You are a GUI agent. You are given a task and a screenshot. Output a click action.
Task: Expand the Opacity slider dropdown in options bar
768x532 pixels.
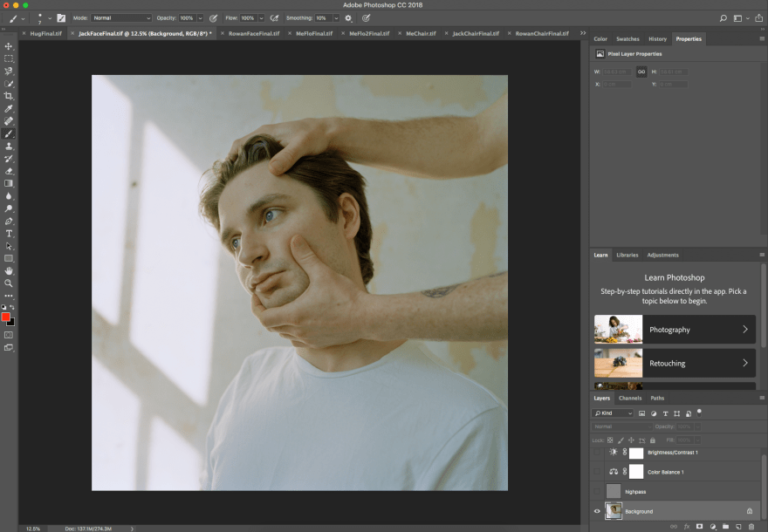click(200, 17)
